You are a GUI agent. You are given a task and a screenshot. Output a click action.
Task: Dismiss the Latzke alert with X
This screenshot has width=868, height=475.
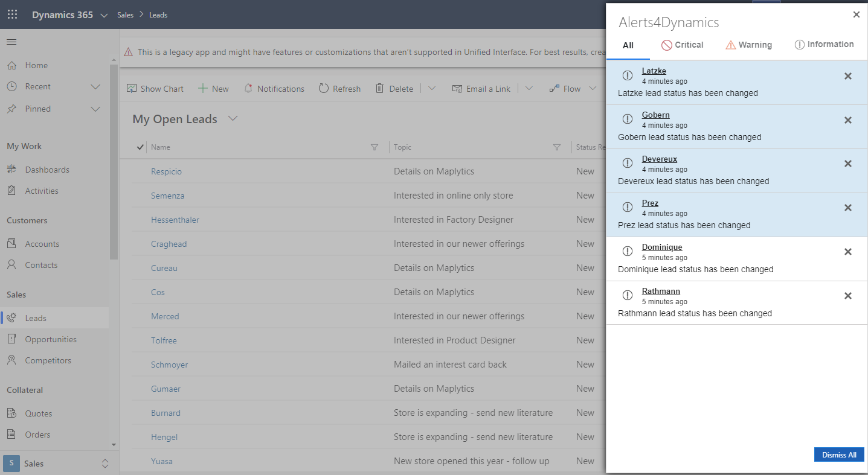pyautogui.click(x=848, y=76)
